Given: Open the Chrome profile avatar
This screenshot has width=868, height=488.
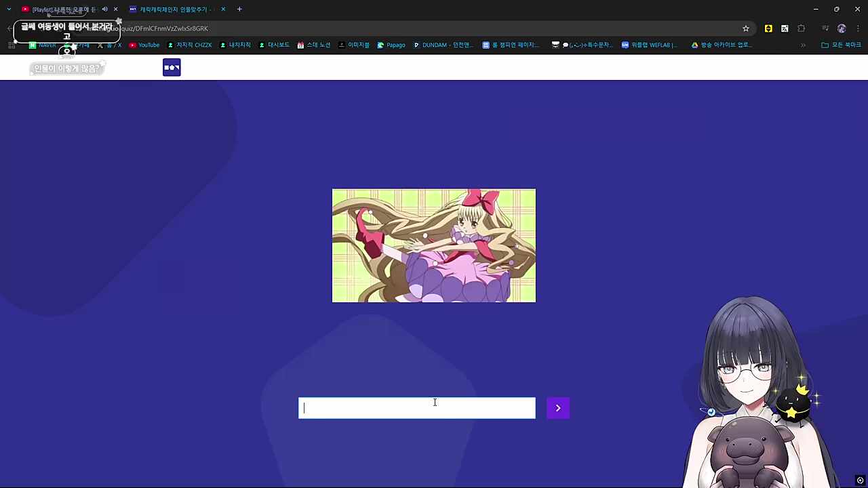Looking at the screenshot, I should pos(842,28).
